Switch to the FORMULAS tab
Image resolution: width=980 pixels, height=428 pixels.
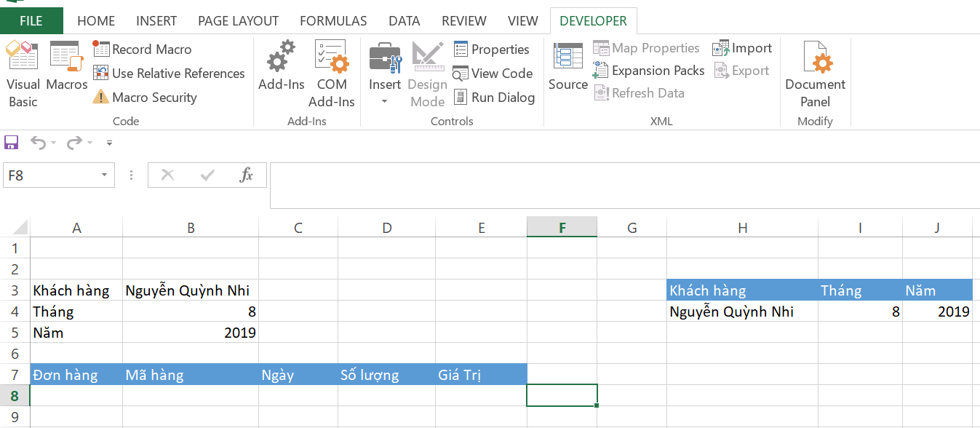333,21
